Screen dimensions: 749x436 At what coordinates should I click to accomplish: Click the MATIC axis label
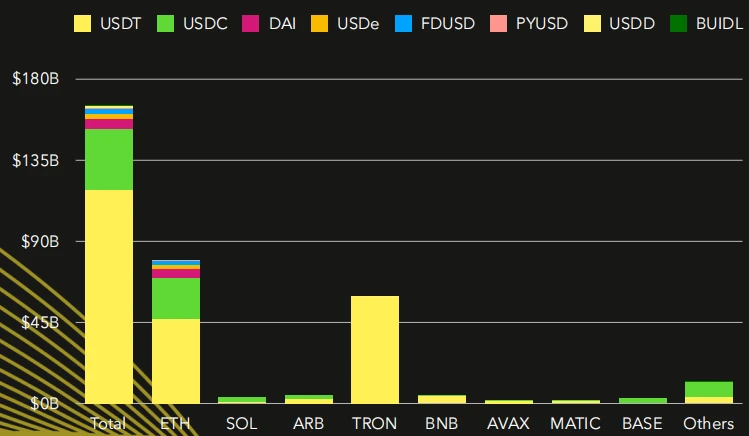click(575, 423)
